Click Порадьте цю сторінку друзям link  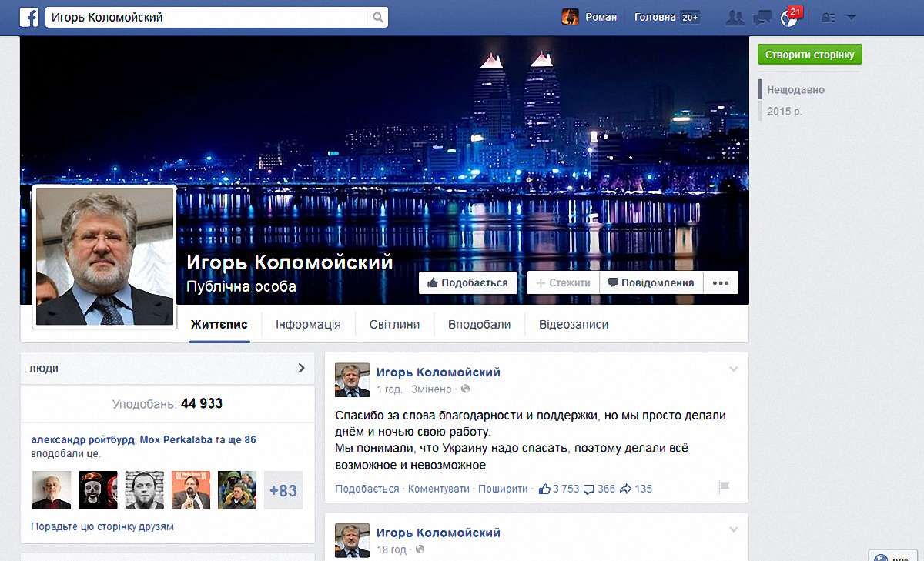(102, 527)
